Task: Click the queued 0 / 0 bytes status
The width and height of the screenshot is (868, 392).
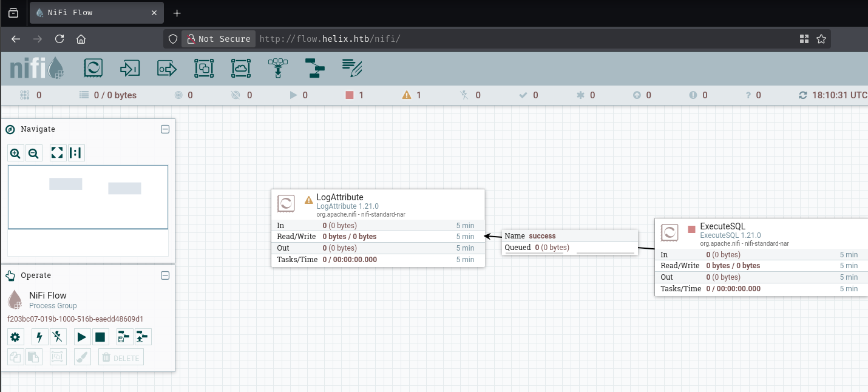Action: (x=108, y=95)
